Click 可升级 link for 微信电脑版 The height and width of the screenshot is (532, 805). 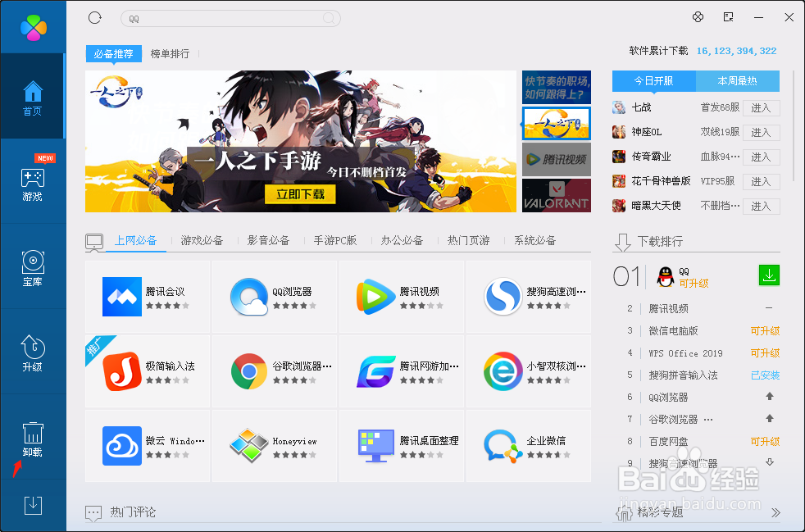765,331
